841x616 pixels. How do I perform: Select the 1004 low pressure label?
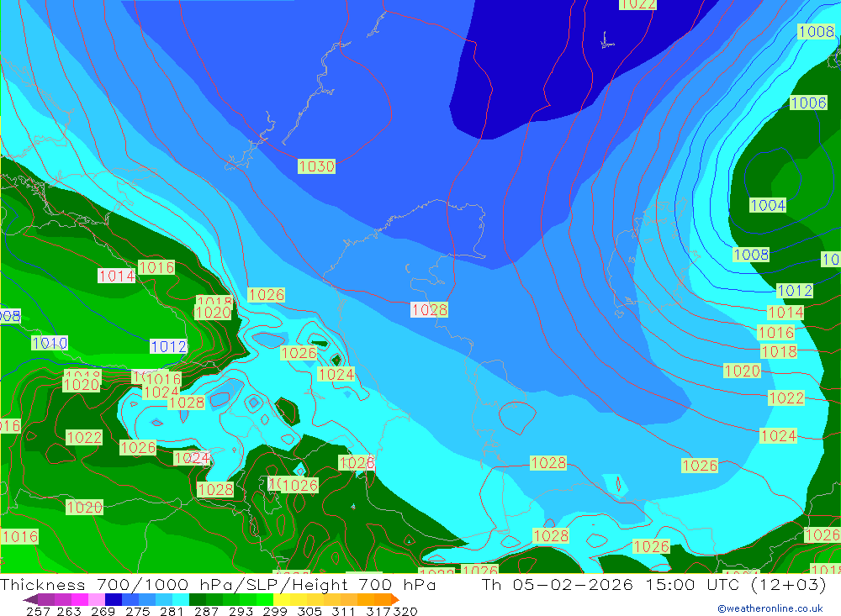768,205
